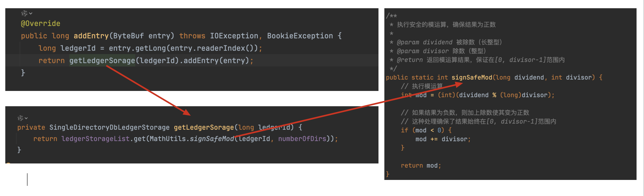This screenshot has width=644, height=196.
Task: Click the @param divisor Javadoc tag
Action: (x=422, y=51)
